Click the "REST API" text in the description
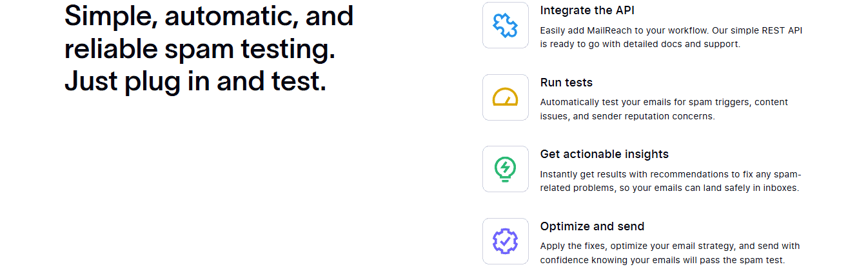 783,30
